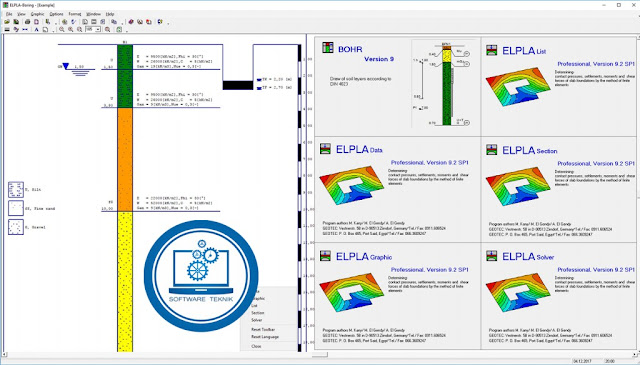Screen dimensions: 640x365
Task: Open the File menu
Action: [x=9, y=14]
